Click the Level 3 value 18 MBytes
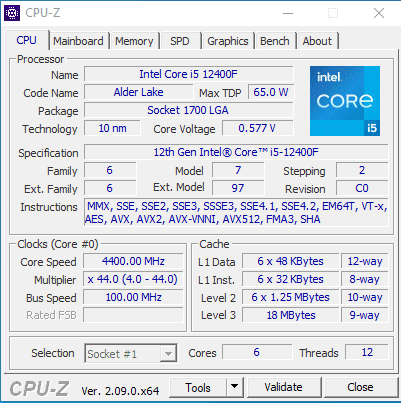 (290, 315)
